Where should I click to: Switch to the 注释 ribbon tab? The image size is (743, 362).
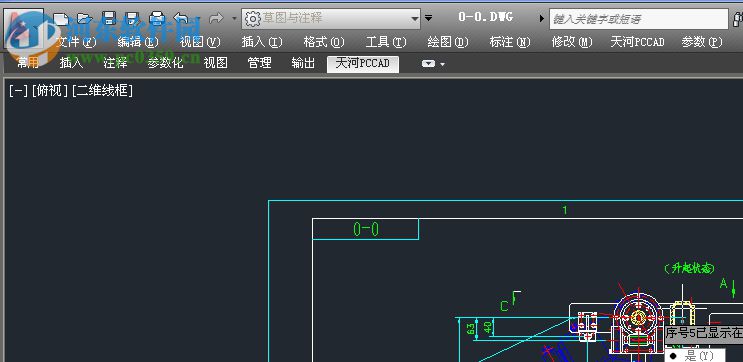115,63
